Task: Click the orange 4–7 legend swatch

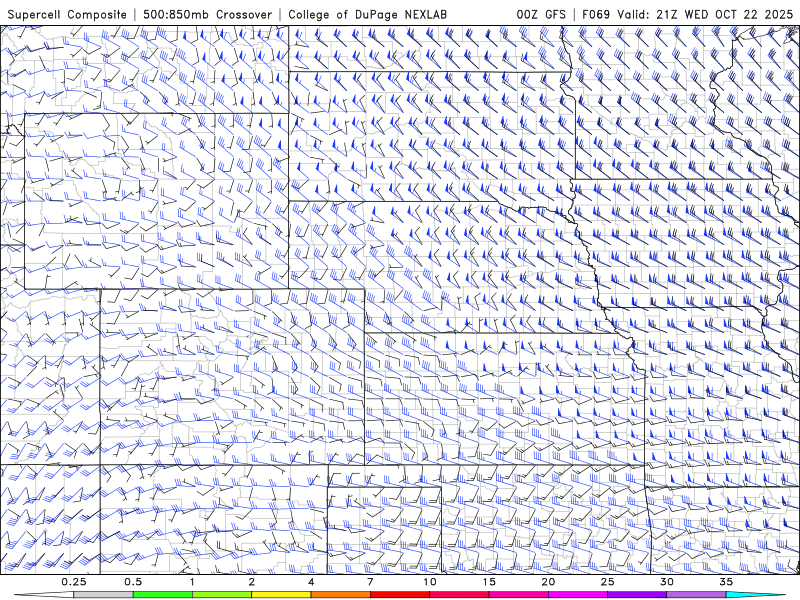Action: pyautogui.click(x=340, y=595)
